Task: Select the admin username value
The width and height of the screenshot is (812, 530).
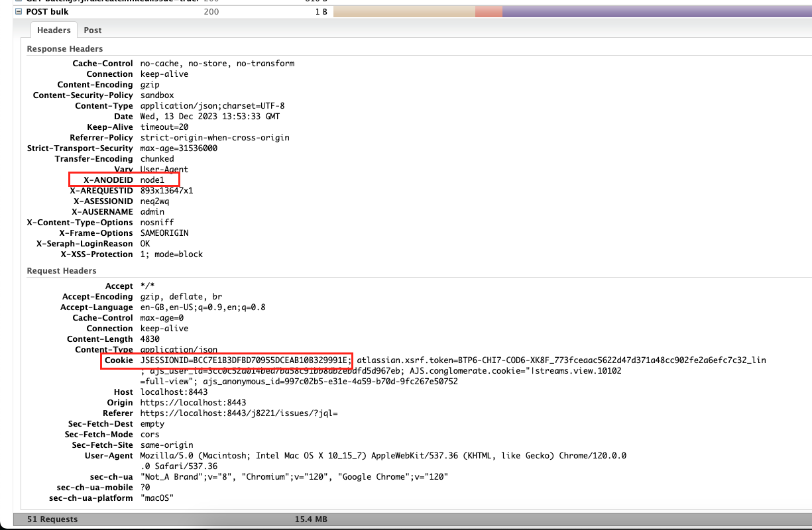Action: [x=152, y=212]
